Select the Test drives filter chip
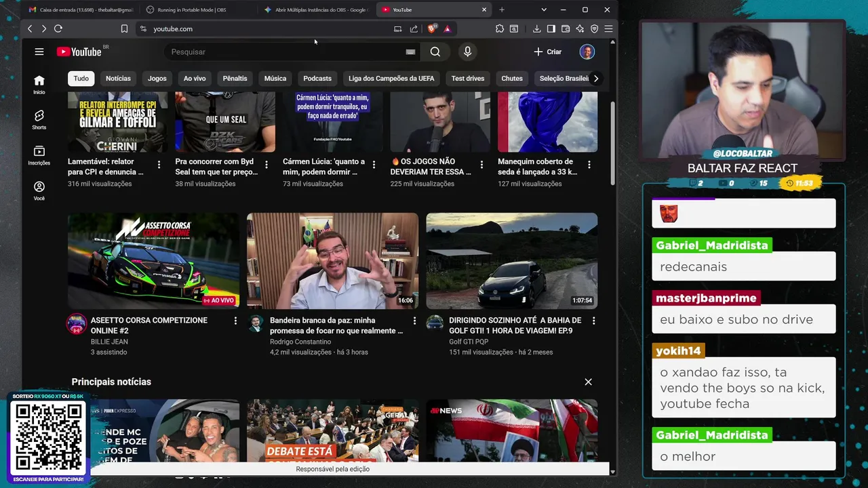The image size is (868, 488). 468,78
